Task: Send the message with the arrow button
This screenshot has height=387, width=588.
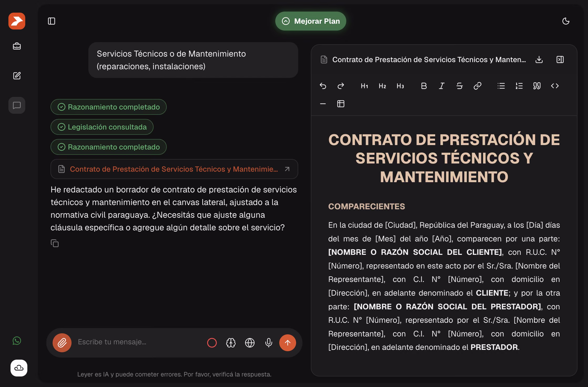Action: pos(288,343)
